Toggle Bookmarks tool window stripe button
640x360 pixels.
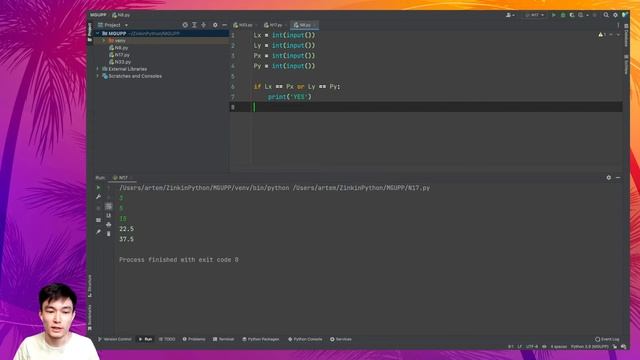click(x=90, y=317)
